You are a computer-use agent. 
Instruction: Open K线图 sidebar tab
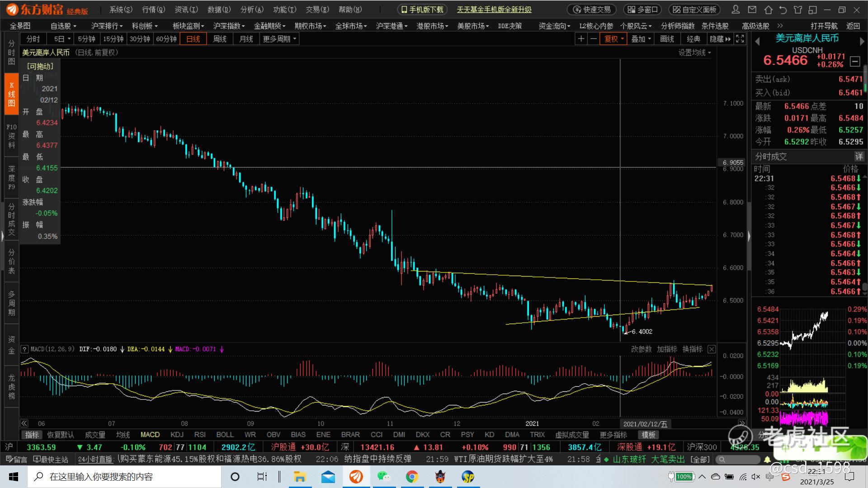12,94
